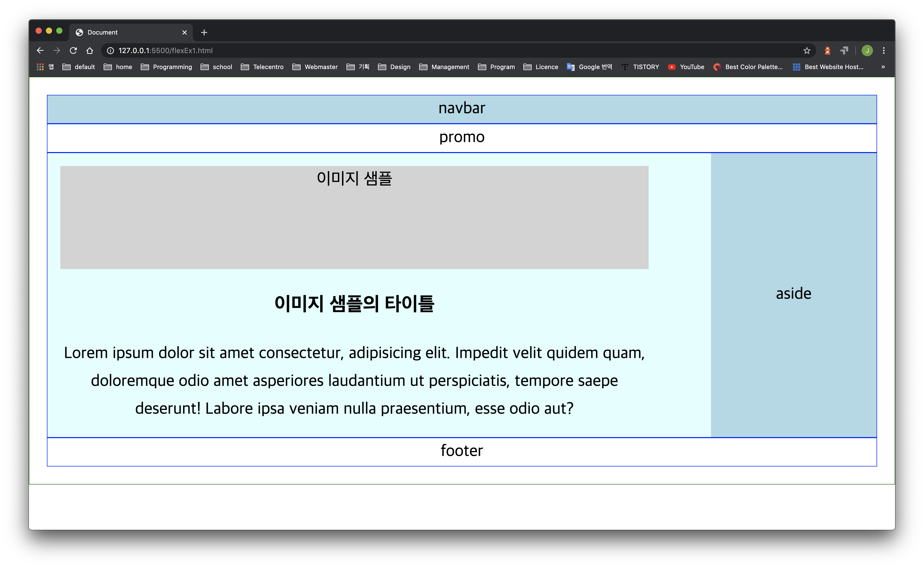
Task: Open the TISTORY bookmark
Action: click(640, 67)
